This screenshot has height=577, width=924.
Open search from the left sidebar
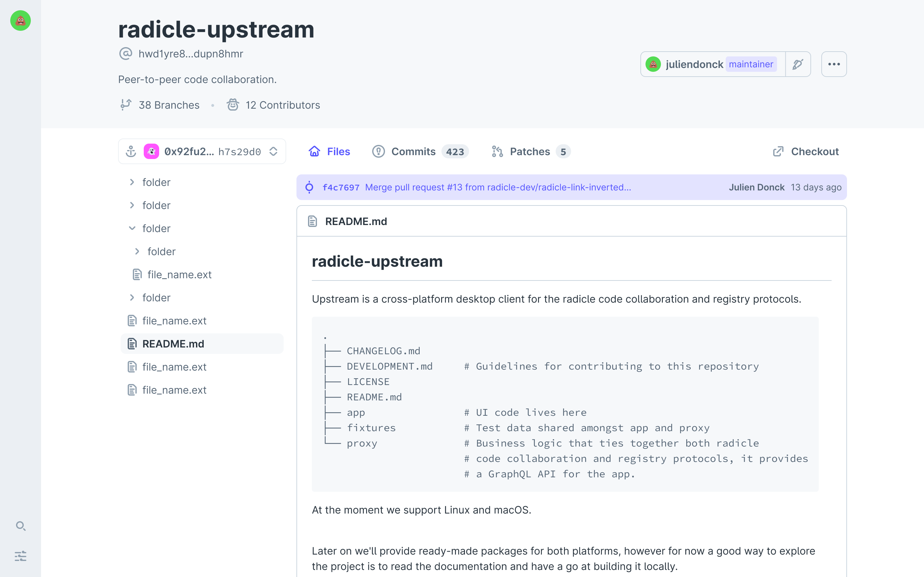(21, 526)
